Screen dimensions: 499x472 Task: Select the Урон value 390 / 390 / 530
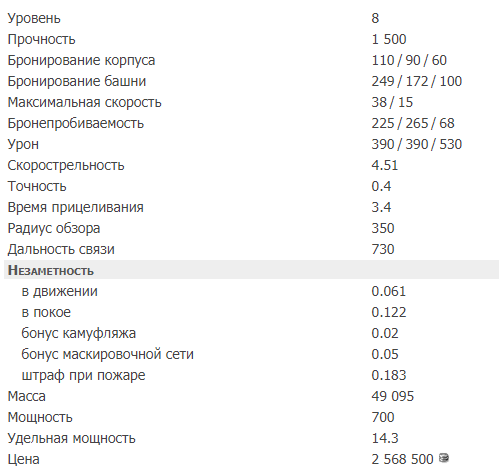pos(417,144)
